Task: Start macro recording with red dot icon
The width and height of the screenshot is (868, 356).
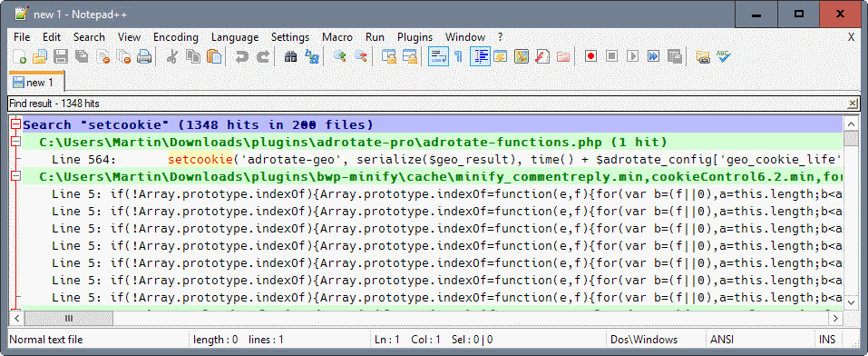Action: tap(590, 56)
